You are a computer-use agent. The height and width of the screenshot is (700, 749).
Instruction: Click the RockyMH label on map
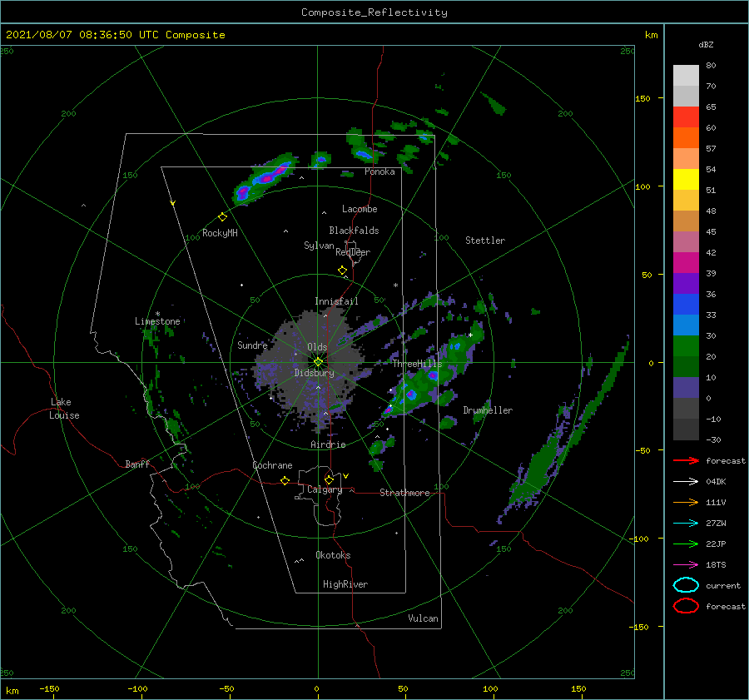pyautogui.click(x=220, y=233)
